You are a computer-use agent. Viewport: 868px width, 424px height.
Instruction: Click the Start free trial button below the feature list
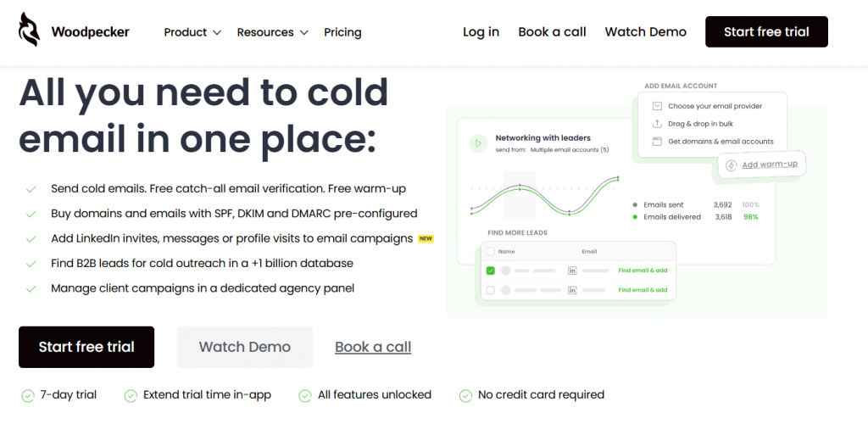coord(86,347)
